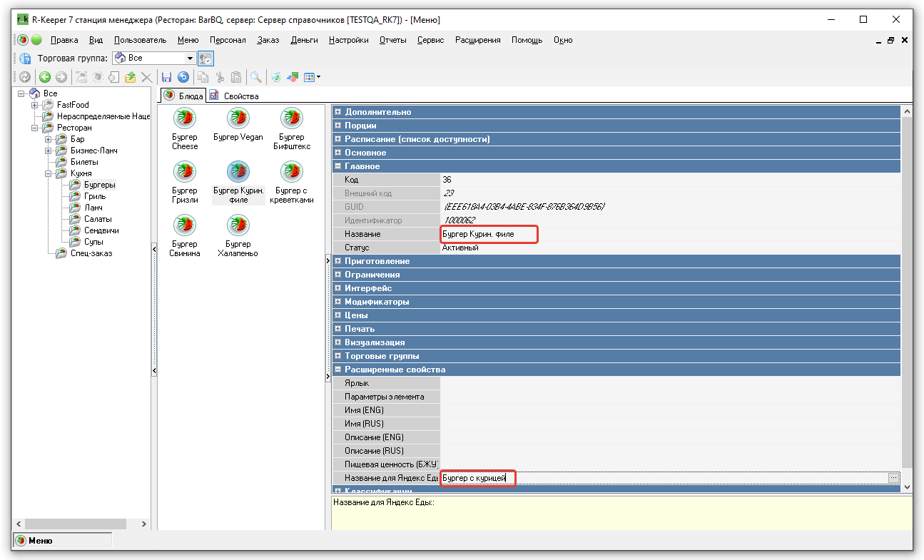Click the Название field value
This screenshot has width=924, height=560.
671,234
